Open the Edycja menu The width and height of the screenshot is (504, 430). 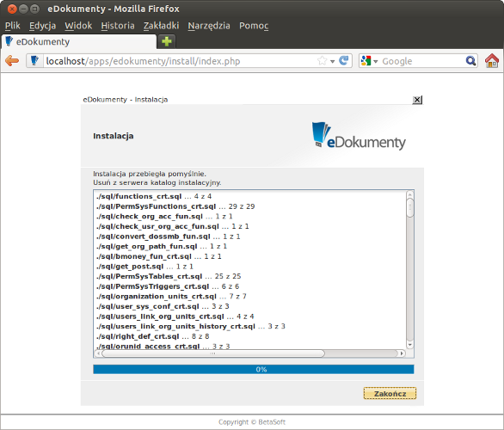[x=42, y=26]
